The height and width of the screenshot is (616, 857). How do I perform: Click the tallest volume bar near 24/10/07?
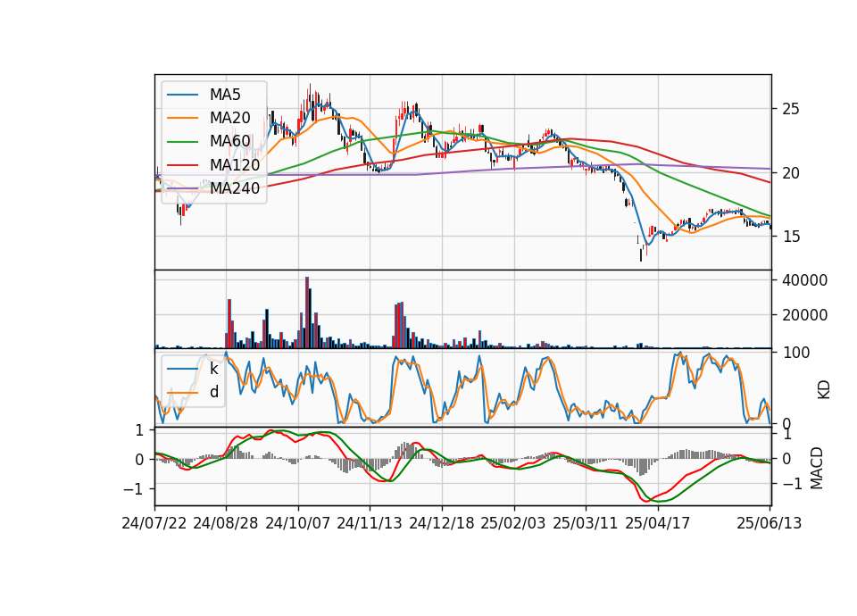click(307, 312)
